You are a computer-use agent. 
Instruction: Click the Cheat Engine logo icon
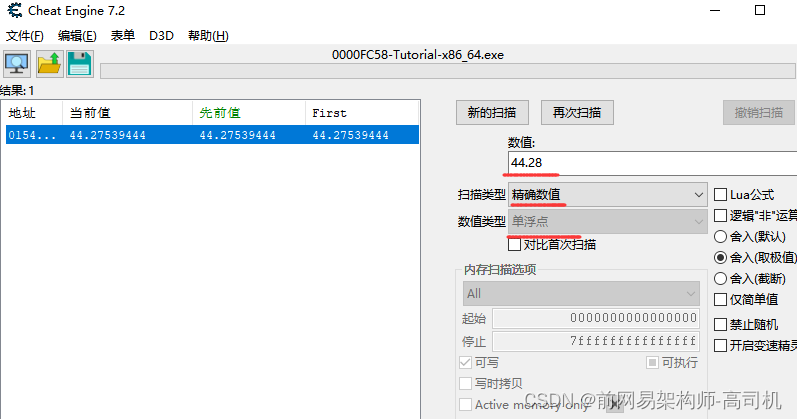pyautogui.click(x=15, y=10)
